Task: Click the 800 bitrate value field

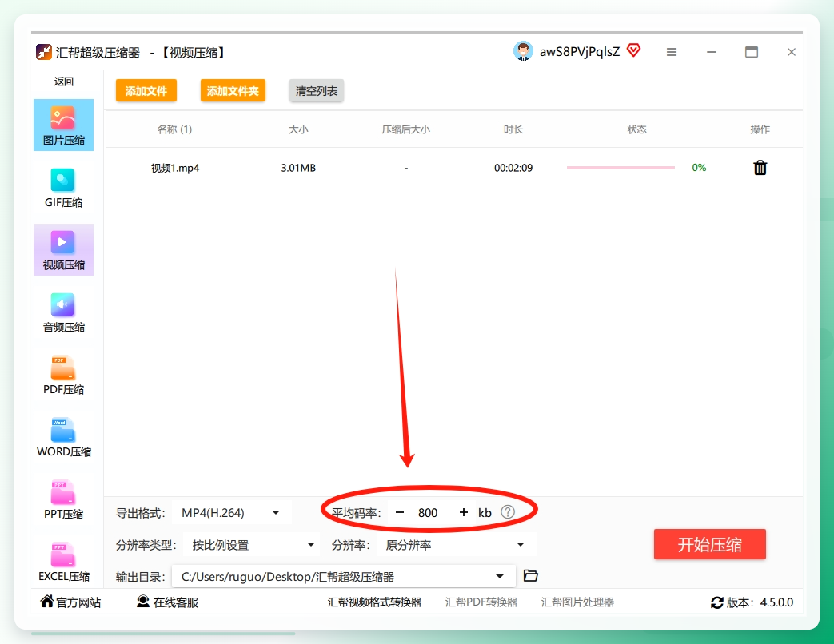Action: [x=428, y=513]
